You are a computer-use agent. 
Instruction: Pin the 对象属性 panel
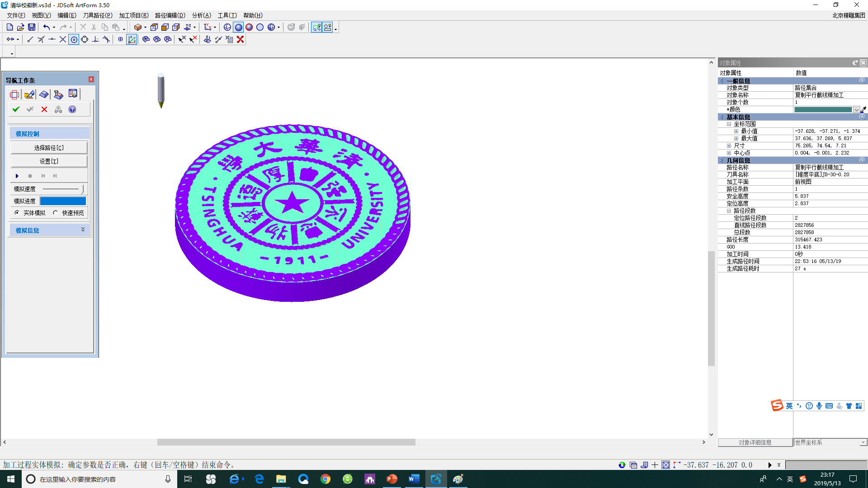tap(855, 63)
